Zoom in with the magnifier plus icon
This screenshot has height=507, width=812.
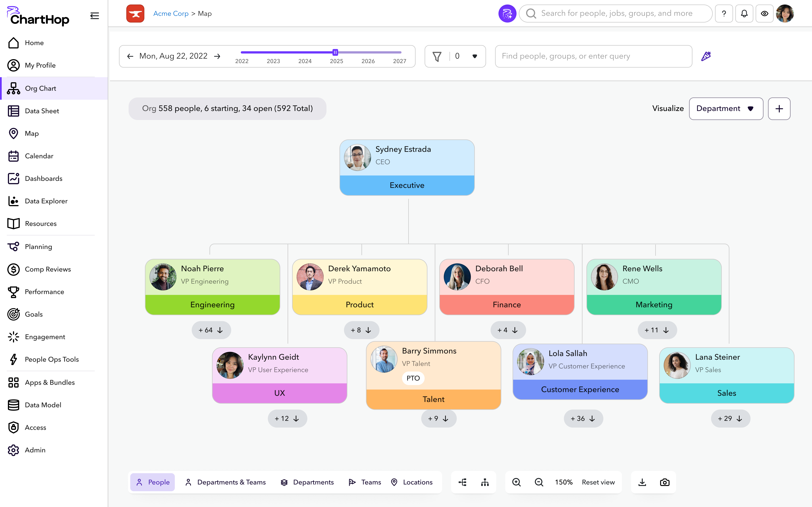516,482
